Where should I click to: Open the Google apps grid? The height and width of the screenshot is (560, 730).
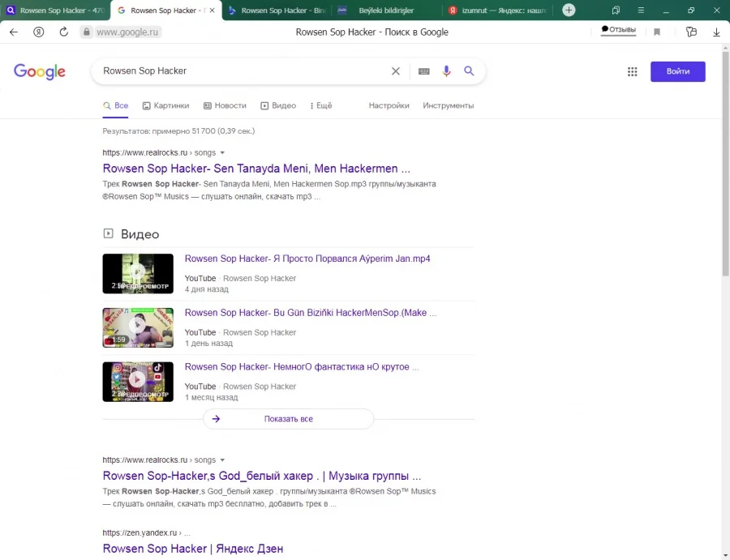click(633, 71)
